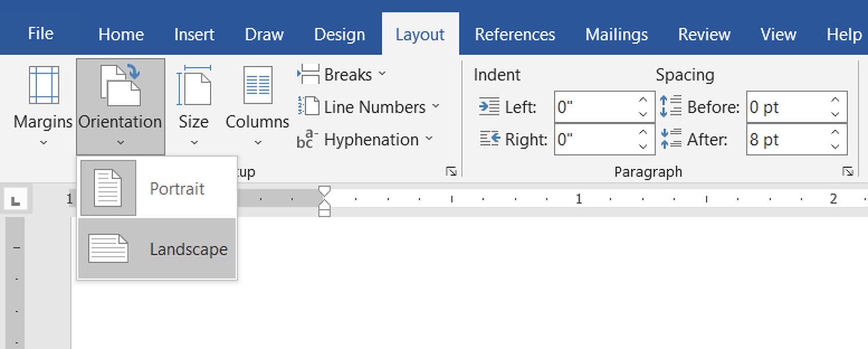Open the Columns layout options

[257, 106]
